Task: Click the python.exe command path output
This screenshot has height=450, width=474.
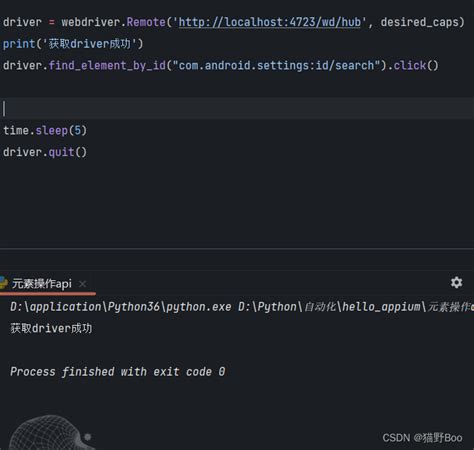Action: [242, 307]
